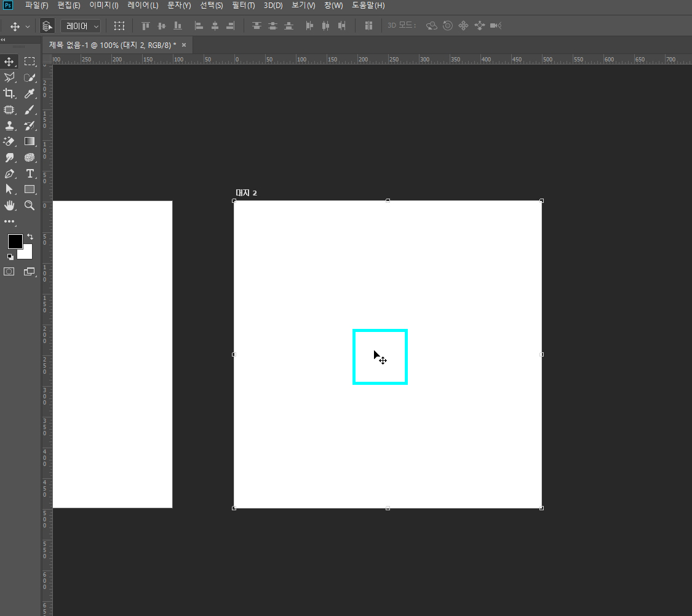Switch to 제목 없음-1 document tab
692x616 pixels.
(x=113, y=45)
